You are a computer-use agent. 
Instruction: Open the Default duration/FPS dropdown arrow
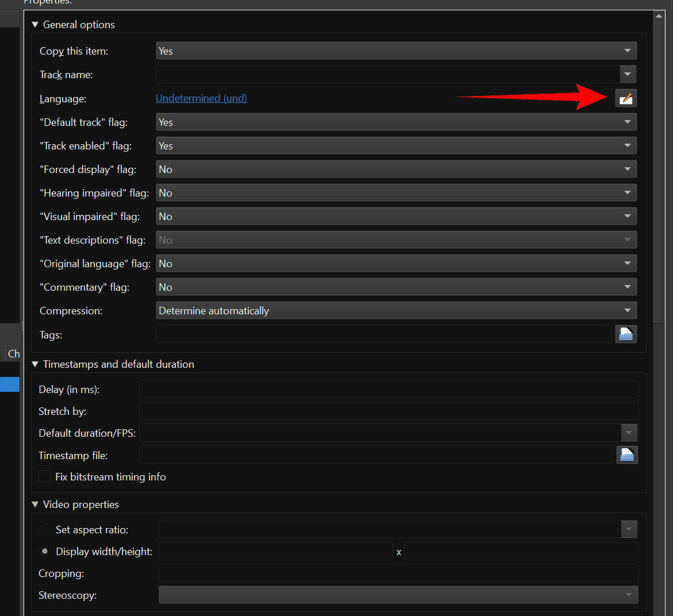629,433
